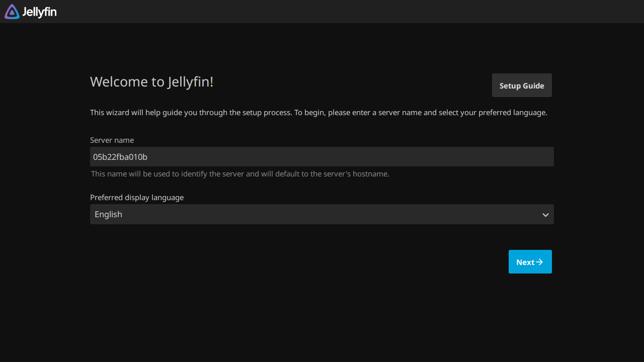
Task: Click the Jellyfin logo in the header
Action: [x=30, y=12]
